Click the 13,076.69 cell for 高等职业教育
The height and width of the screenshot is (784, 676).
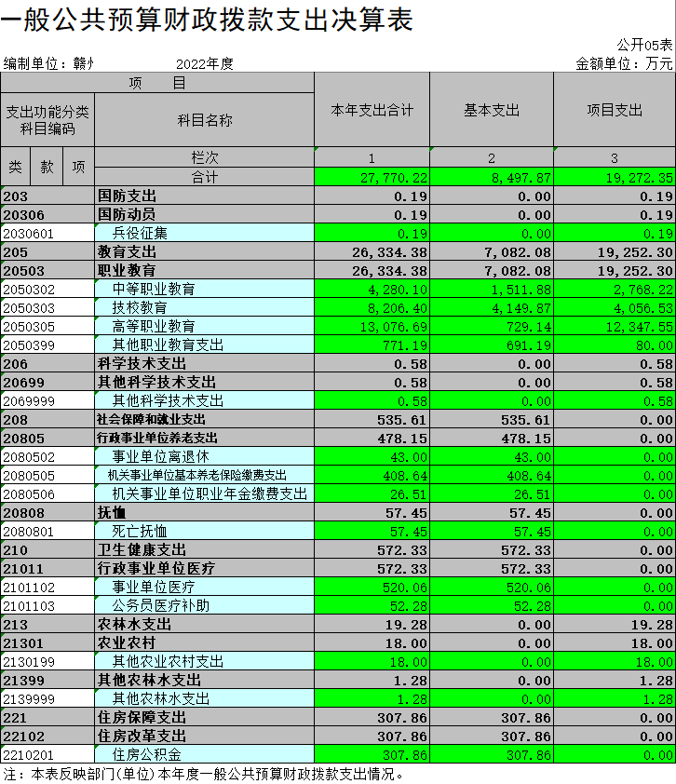pyautogui.click(x=372, y=326)
